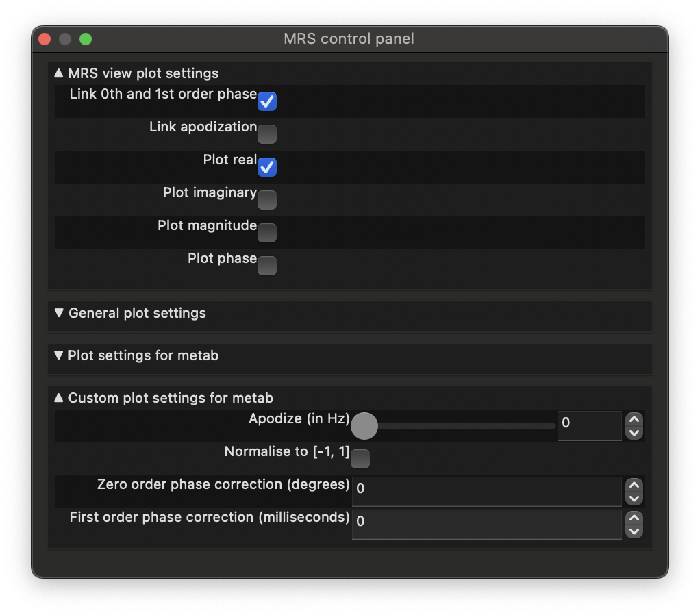This screenshot has height=615, width=700.
Task: Decrease Apodize value with down arrow
Action: 634,432
